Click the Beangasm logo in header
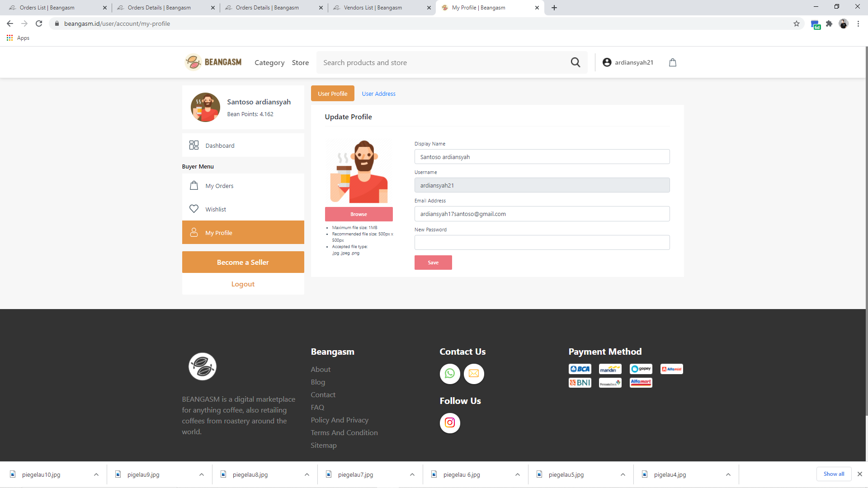868x488 pixels. pos(213,62)
